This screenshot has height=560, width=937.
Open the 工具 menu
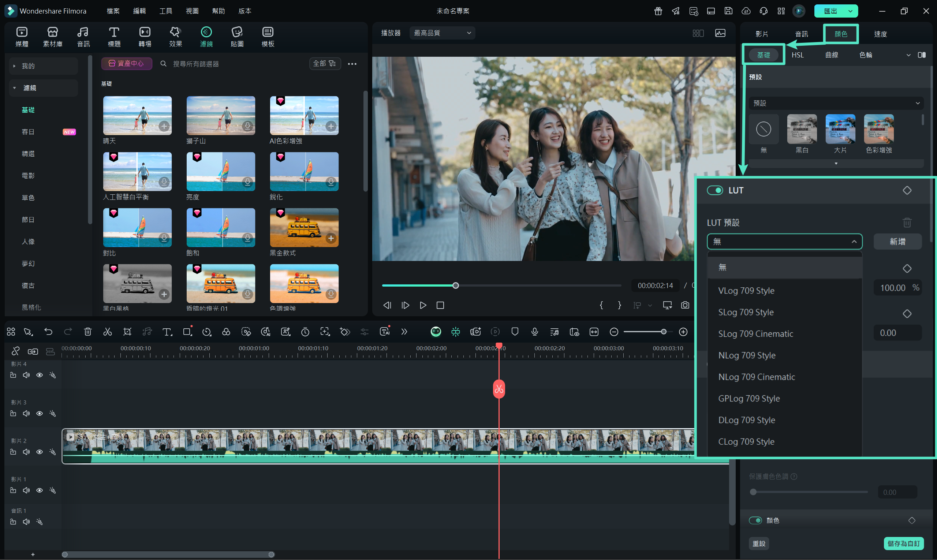tap(166, 11)
